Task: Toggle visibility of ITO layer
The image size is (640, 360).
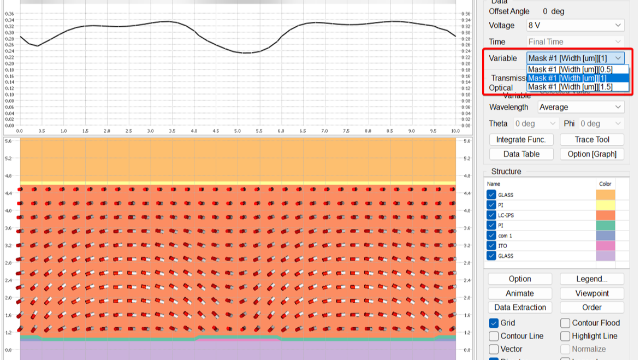Action: click(491, 246)
